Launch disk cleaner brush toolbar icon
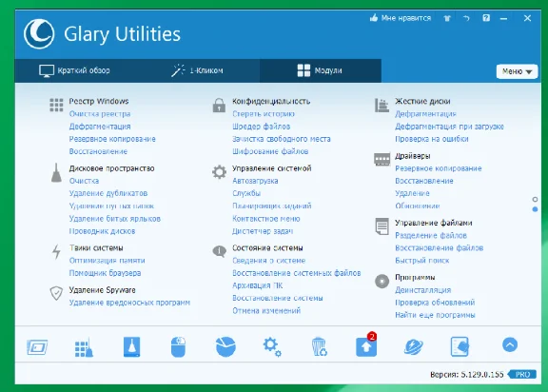Viewport: 548px width, 392px height. [x=131, y=346]
